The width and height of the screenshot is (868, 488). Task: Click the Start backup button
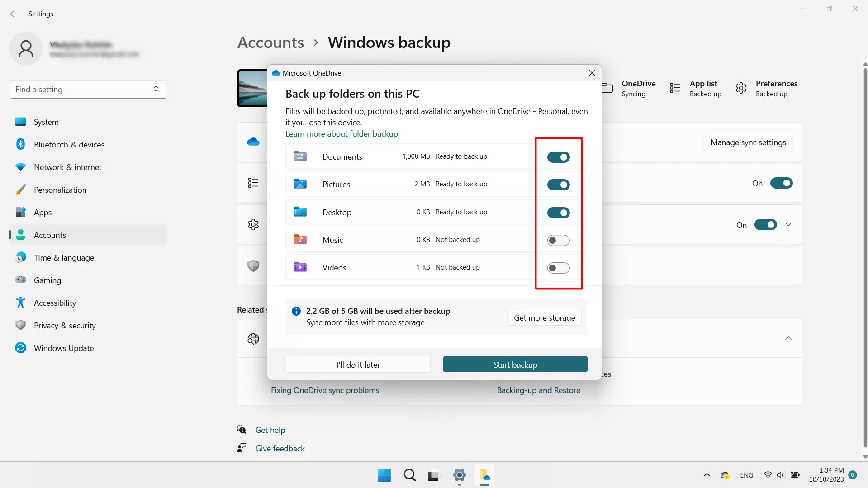pyautogui.click(x=515, y=365)
